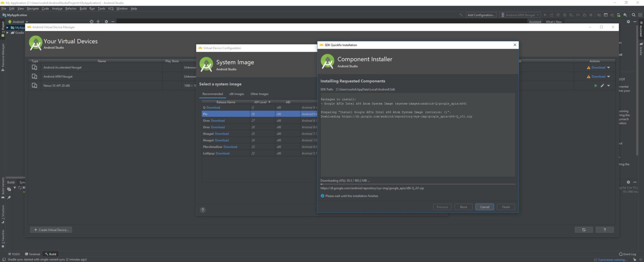Open the Structure side tab

click(x=3, y=214)
